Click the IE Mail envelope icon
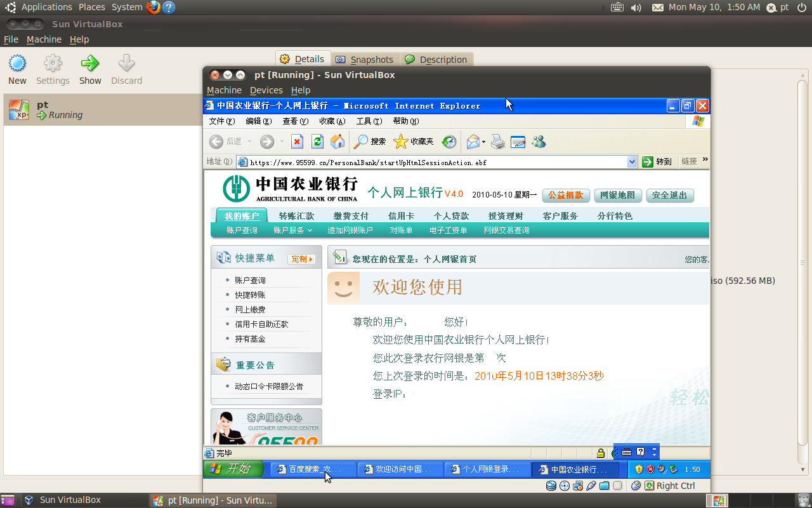This screenshot has height=508, width=812. (473, 142)
